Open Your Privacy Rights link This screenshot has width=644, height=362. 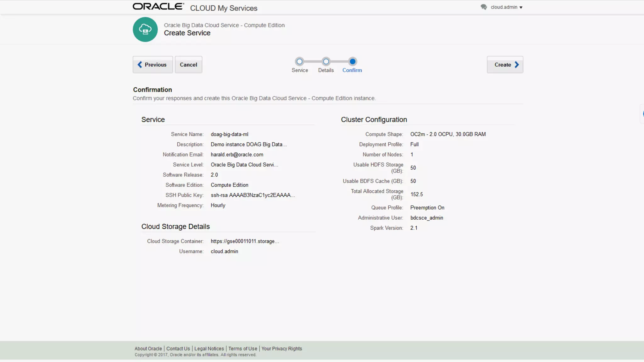coord(282,348)
